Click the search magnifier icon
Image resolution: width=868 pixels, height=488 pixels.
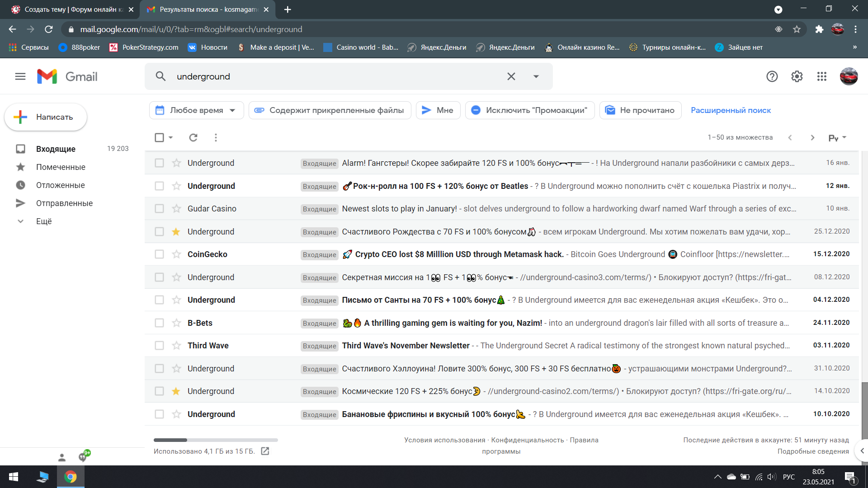point(160,76)
